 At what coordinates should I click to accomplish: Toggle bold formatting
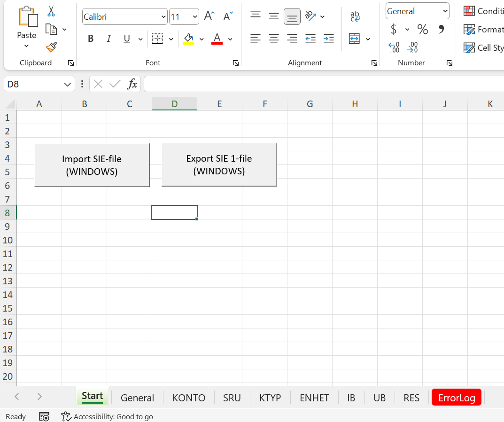[90, 39]
